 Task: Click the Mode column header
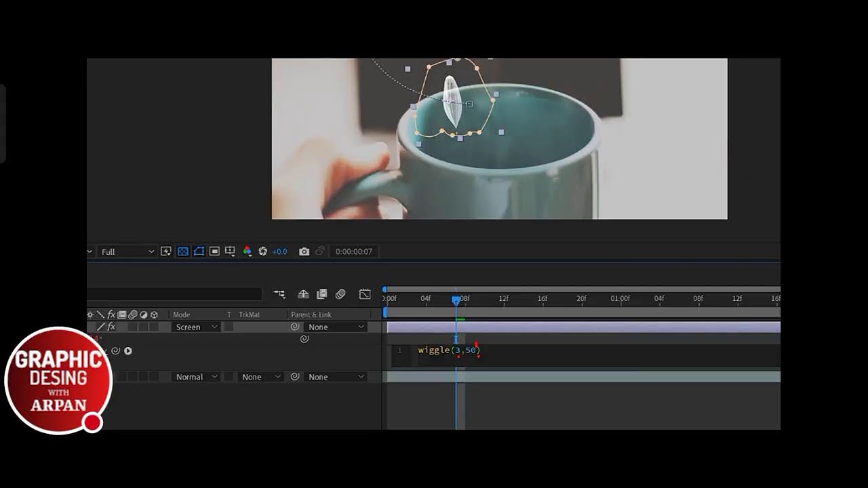[x=181, y=314]
